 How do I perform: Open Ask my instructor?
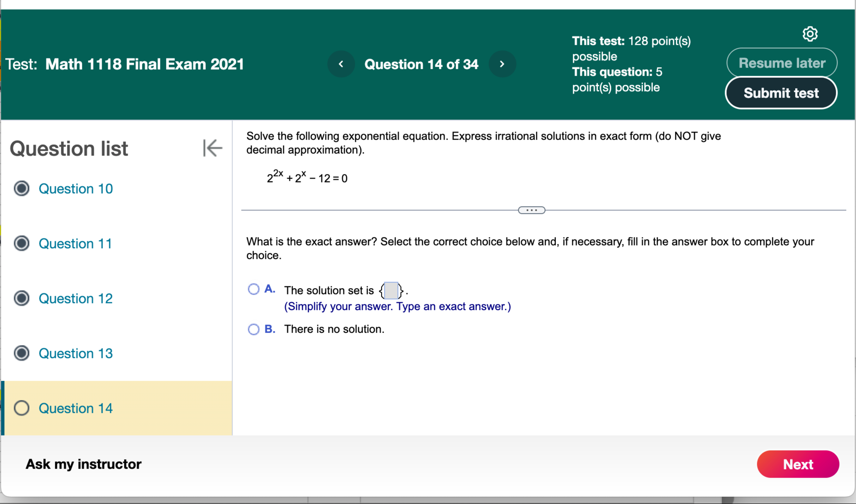pyautogui.click(x=83, y=464)
